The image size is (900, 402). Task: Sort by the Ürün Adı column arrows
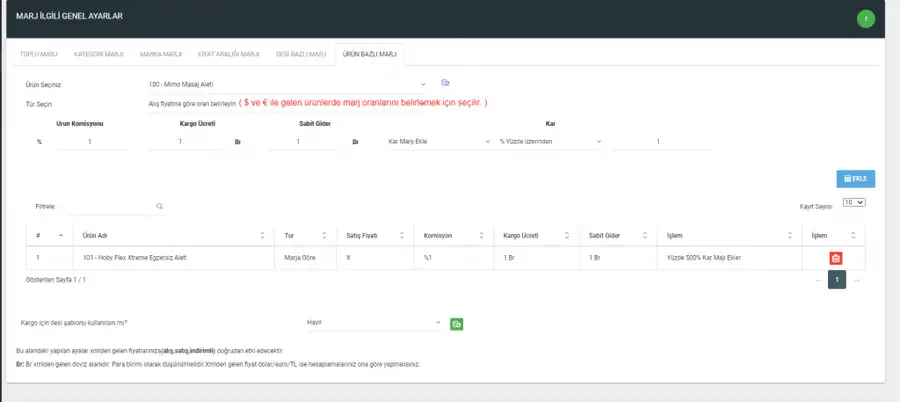(x=262, y=235)
